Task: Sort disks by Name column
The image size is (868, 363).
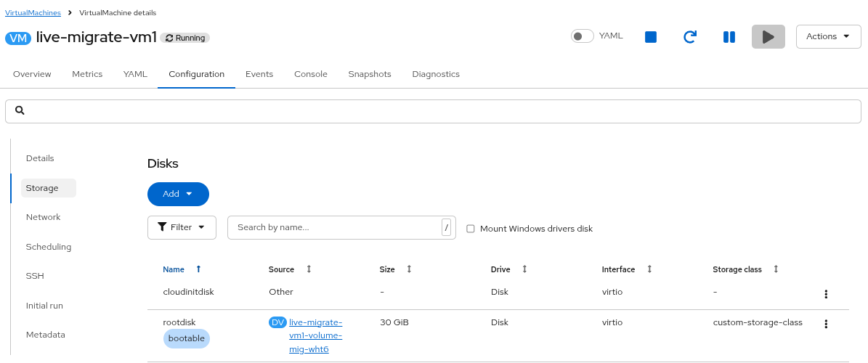Action: point(174,269)
